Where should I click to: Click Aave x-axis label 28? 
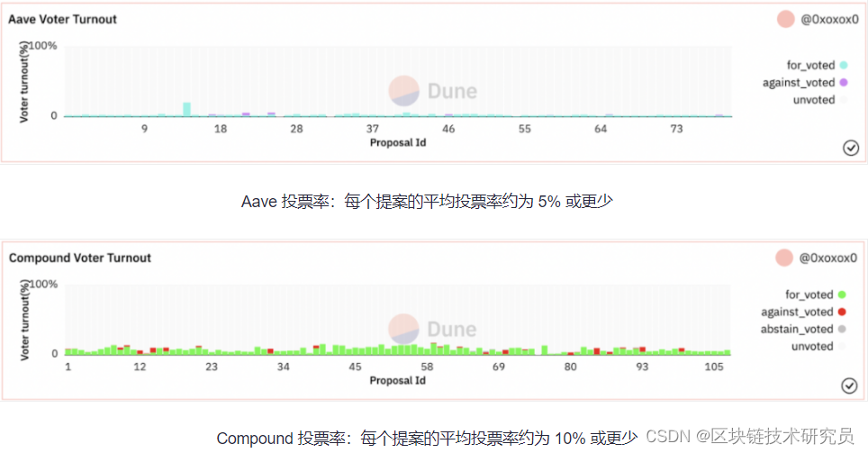click(x=297, y=129)
